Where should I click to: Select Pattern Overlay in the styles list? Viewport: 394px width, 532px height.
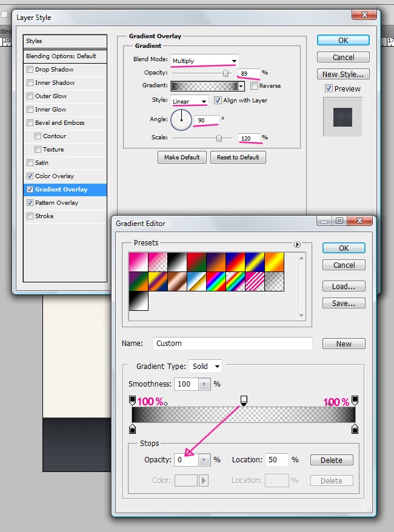pos(56,203)
